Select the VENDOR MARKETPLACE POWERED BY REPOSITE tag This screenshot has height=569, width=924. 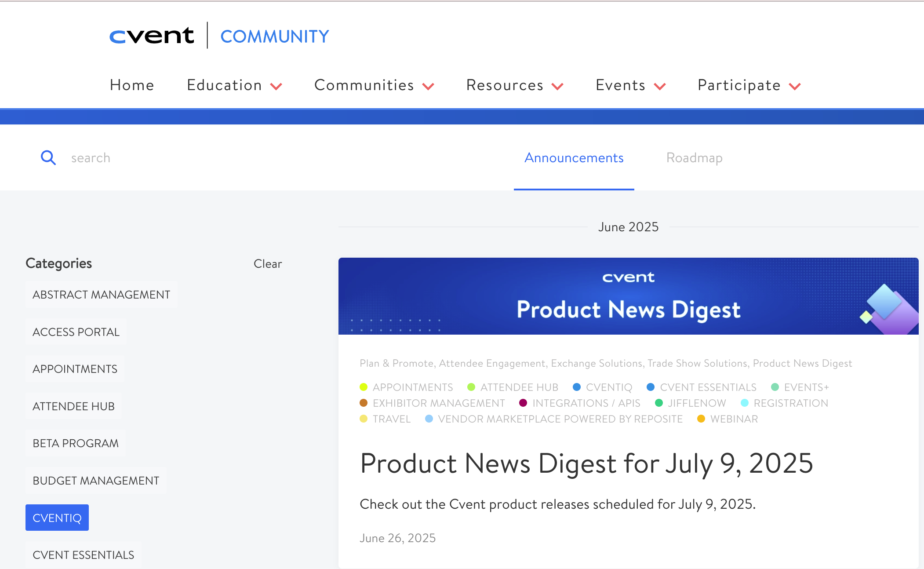tap(560, 419)
